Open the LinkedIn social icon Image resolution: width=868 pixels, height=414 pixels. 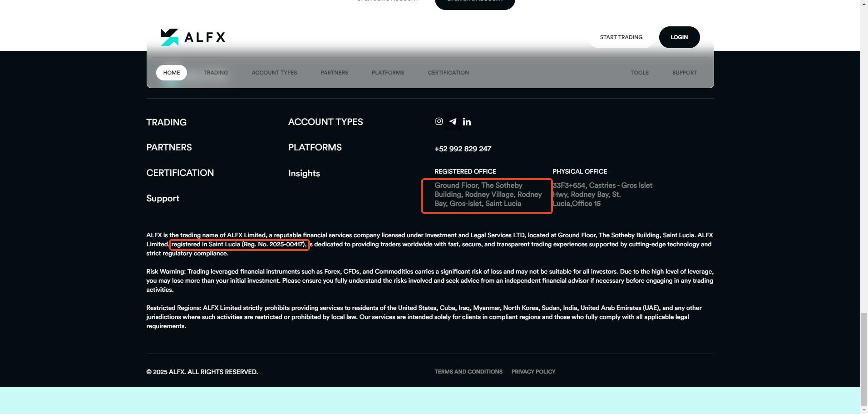coord(467,122)
